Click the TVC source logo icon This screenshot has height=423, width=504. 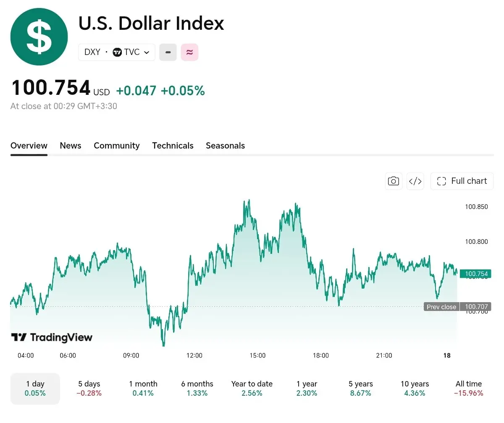pyautogui.click(x=117, y=52)
